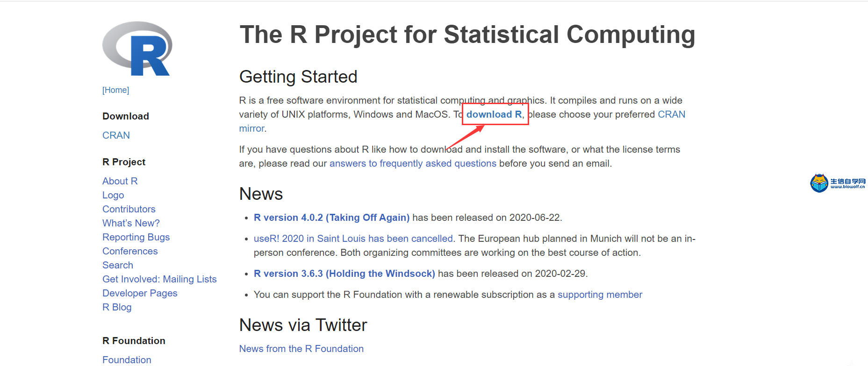Viewport: 868px width, 366px height.
Task: Open the [Home] link
Action: click(x=115, y=90)
